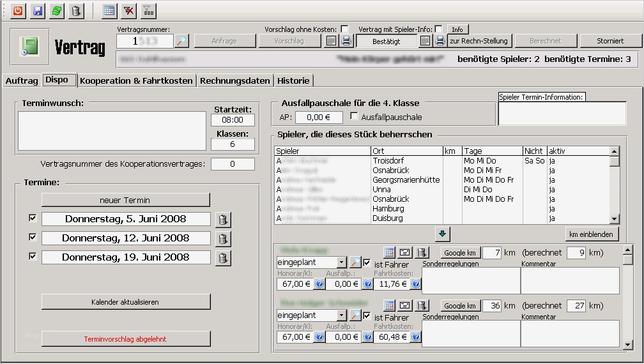Expand second player's eingeplant status dropdown
644x364 pixels.
[x=341, y=315]
